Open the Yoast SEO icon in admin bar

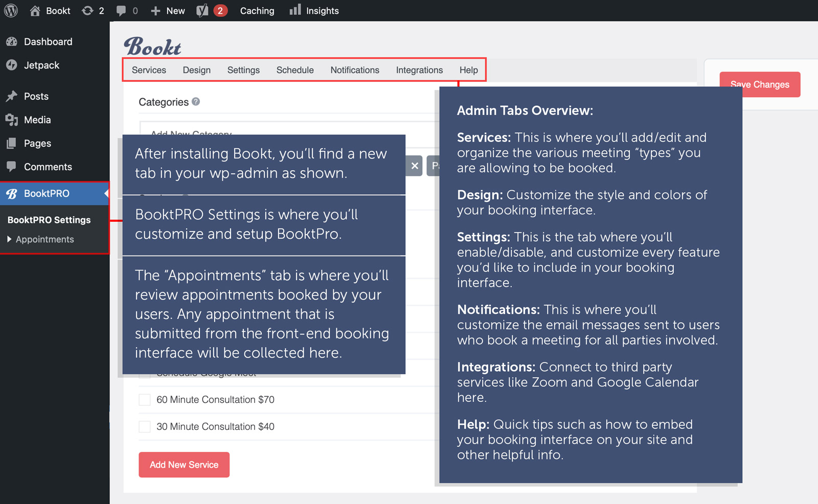[202, 10]
